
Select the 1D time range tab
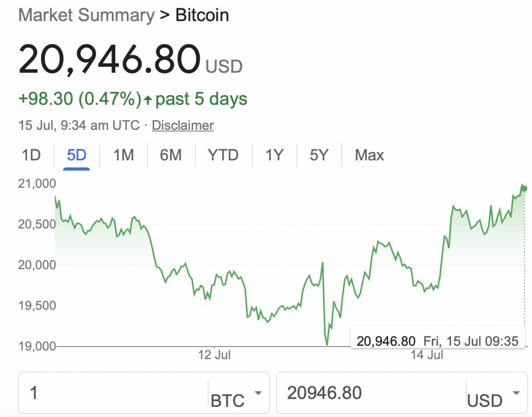31,155
